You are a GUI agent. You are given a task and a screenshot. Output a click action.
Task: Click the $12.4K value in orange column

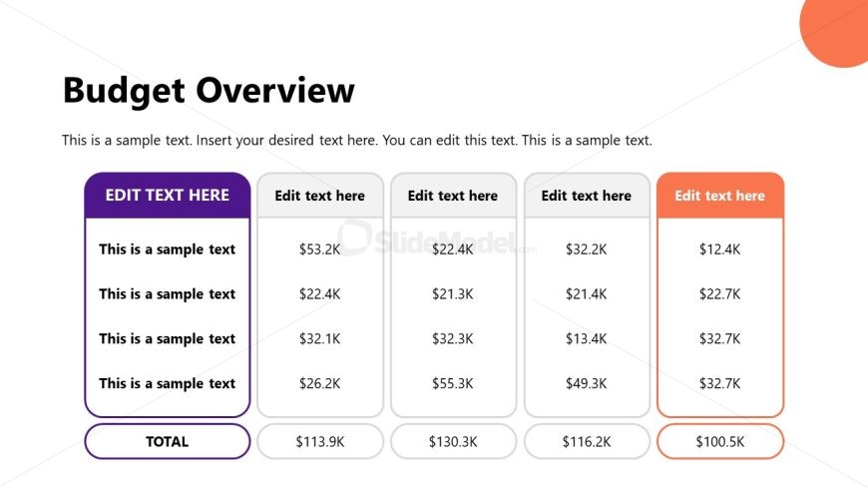tap(719, 249)
